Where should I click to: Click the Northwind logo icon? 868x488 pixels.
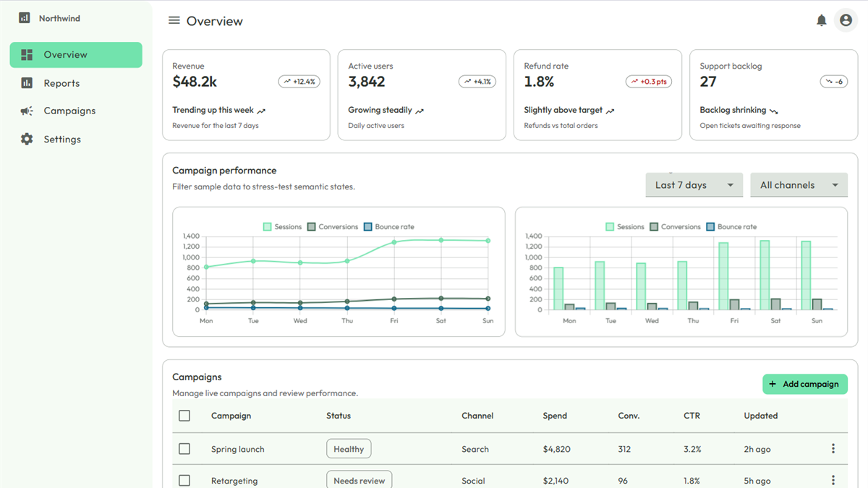pos(25,18)
